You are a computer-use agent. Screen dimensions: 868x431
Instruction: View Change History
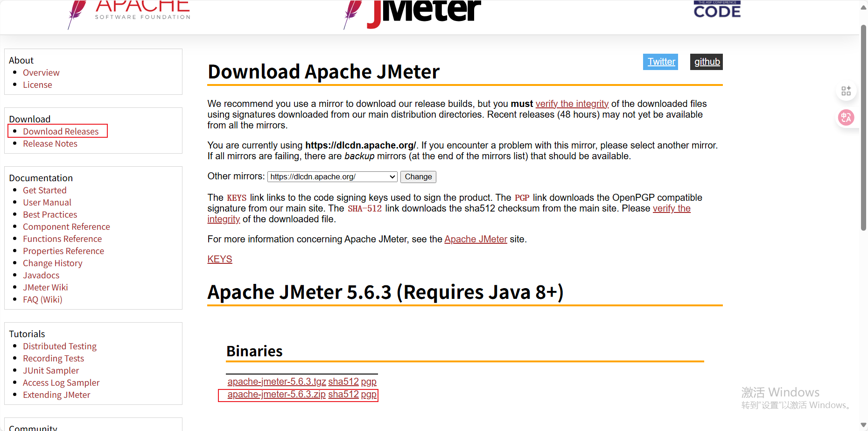pos(52,263)
